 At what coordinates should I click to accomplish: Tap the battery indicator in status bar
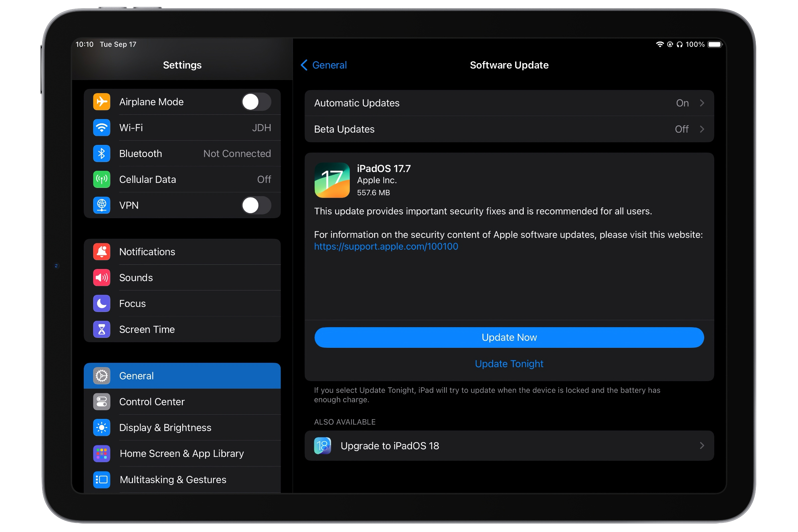click(715, 45)
